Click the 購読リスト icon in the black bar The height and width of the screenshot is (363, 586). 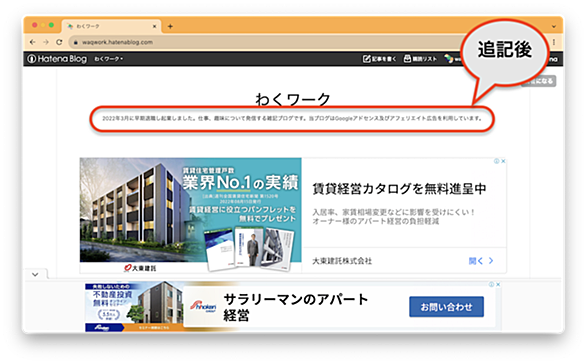click(x=407, y=59)
